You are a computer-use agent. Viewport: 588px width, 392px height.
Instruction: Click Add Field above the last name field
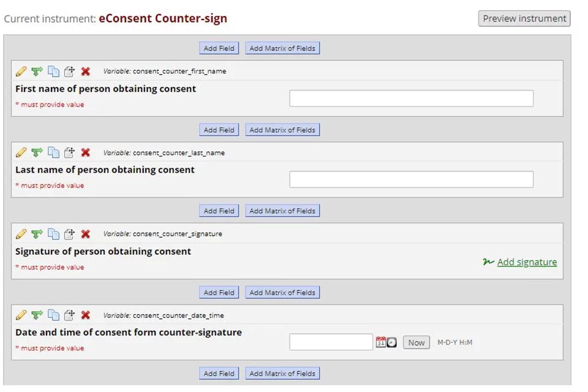[219, 130]
